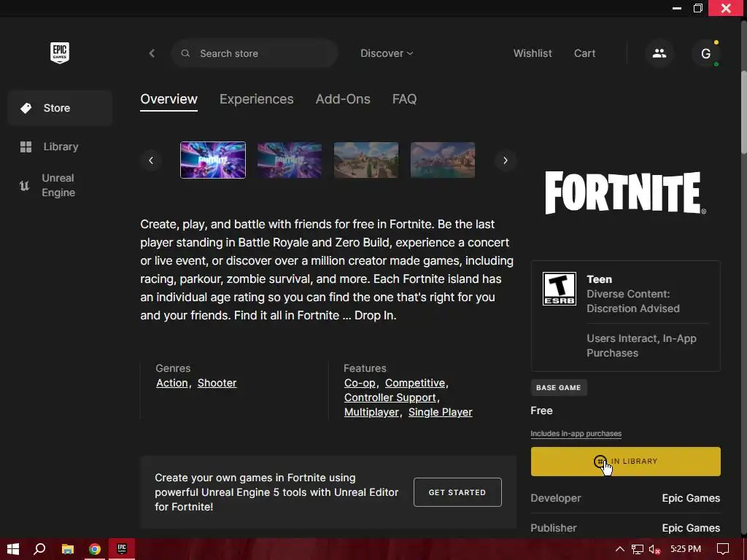The width and height of the screenshot is (747, 560).
Task: Open the FAQ tab
Action: coord(404,99)
